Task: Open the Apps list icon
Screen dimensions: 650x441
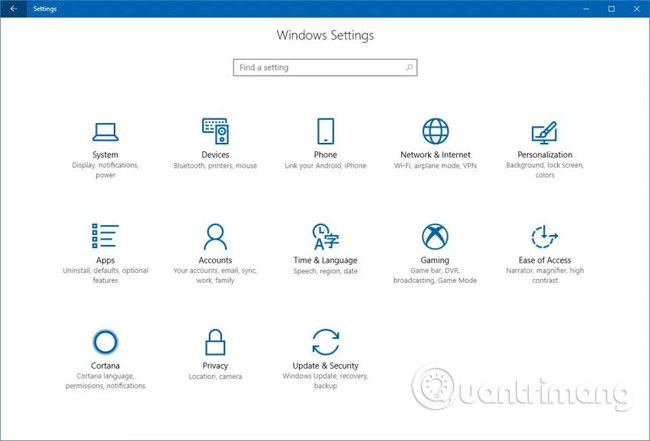Action: click(x=105, y=236)
